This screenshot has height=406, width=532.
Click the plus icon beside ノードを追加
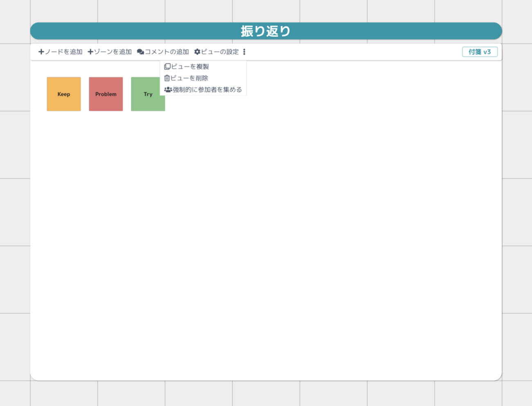(x=41, y=52)
